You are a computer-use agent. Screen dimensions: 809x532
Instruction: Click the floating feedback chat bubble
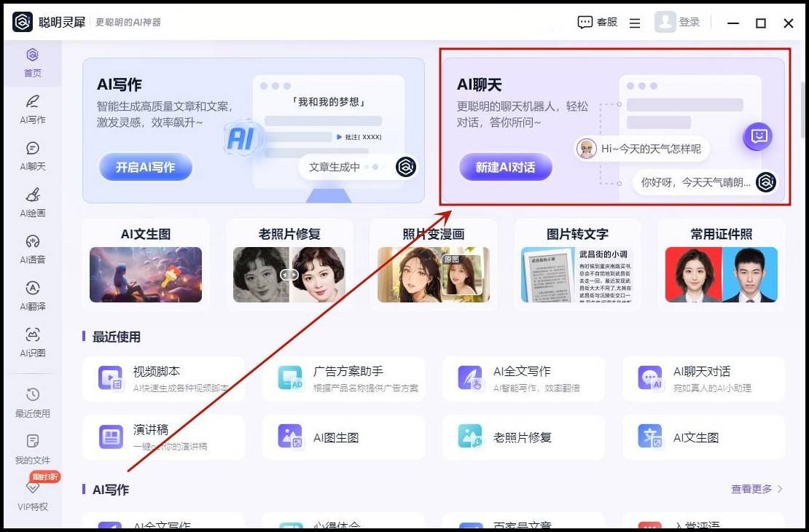758,136
